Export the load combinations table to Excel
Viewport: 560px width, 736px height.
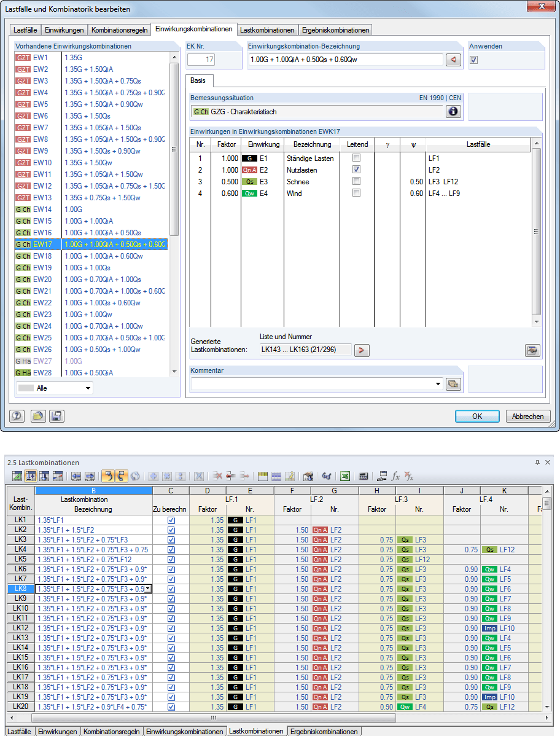click(346, 476)
